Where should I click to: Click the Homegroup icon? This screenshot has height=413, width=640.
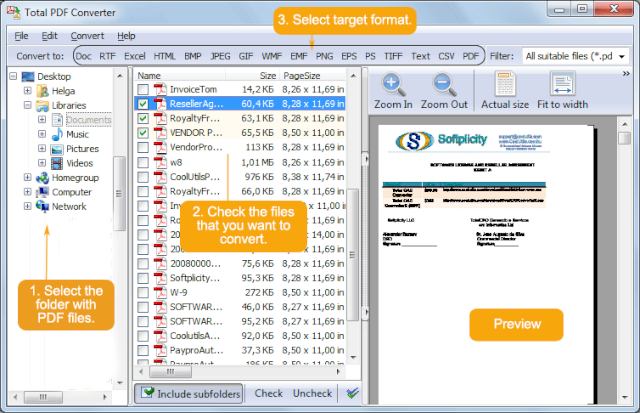42,178
